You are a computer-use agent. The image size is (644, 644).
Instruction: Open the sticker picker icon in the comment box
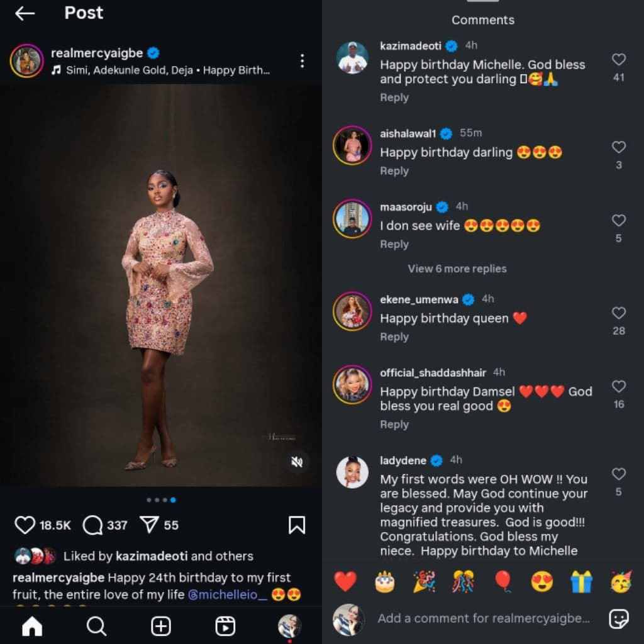[x=619, y=619]
